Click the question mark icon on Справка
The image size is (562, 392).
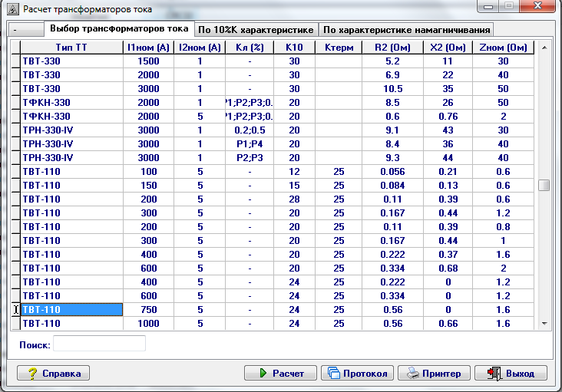point(32,374)
